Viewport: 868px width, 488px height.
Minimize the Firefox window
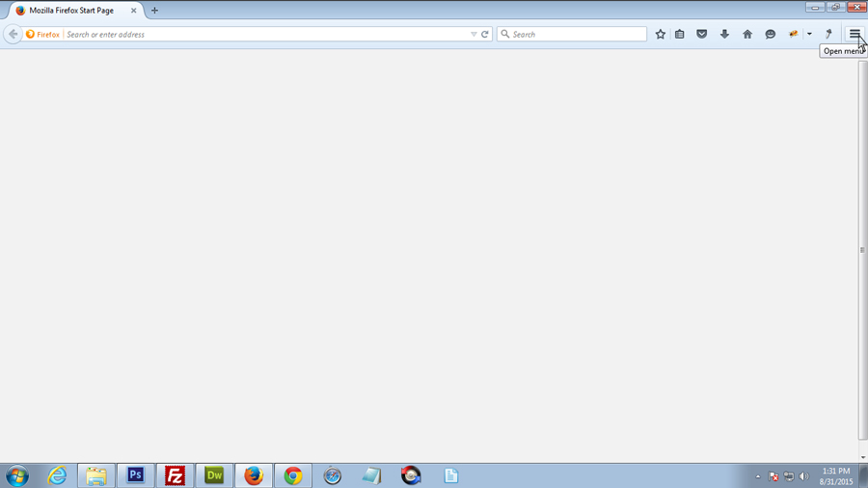pyautogui.click(x=815, y=7)
